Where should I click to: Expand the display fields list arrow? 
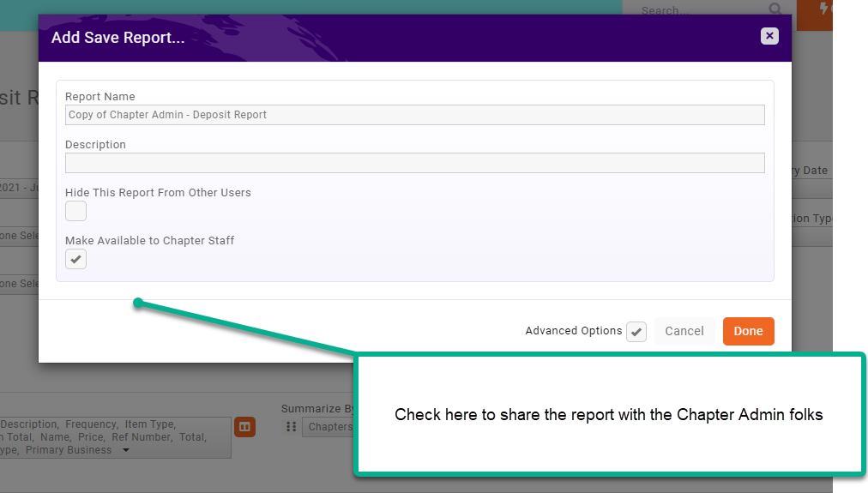click(127, 450)
